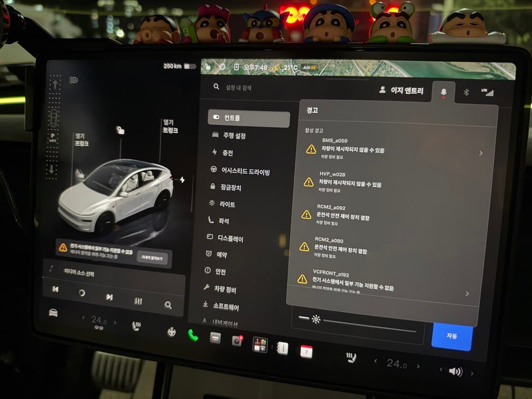
Task: Skip to the next media track
Action: coord(109,297)
